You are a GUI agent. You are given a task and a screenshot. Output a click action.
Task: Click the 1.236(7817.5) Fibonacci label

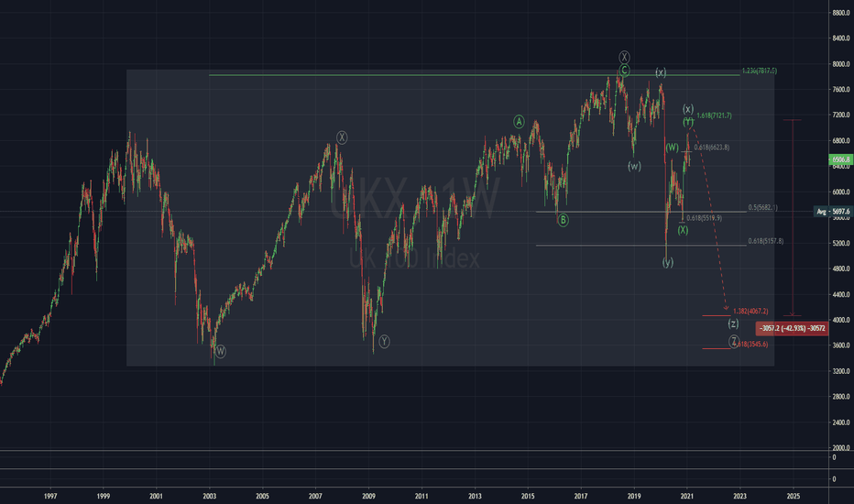coord(760,71)
